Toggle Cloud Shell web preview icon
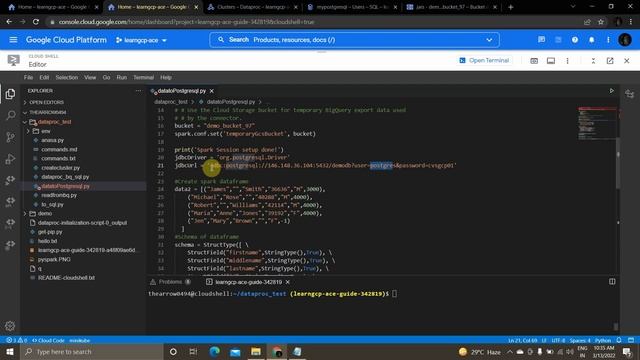Viewport: 640px width, 360px height. coord(534,60)
